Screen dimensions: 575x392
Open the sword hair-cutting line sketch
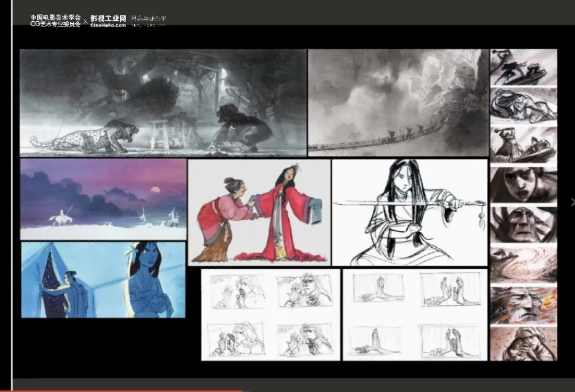click(409, 212)
